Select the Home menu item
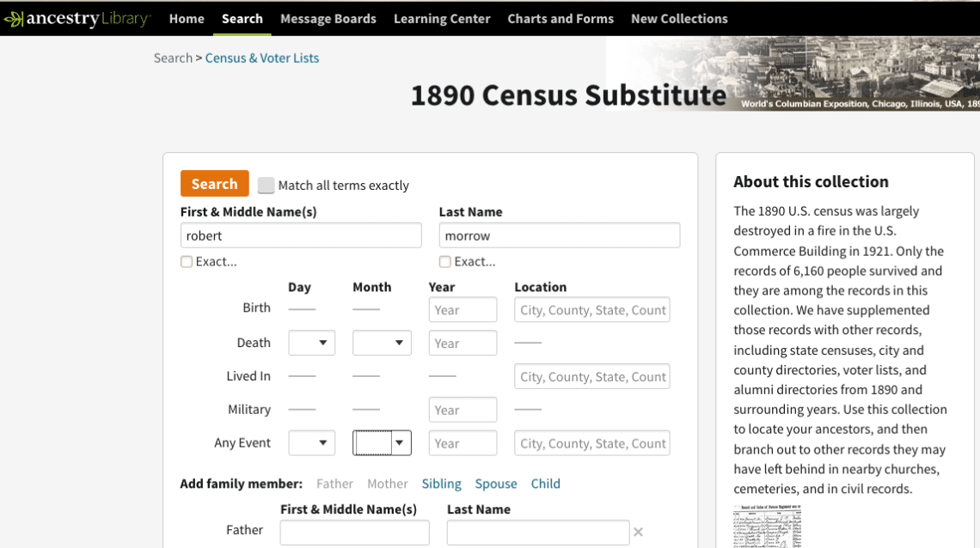Screen dimensions: 980x548 pyautogui.click(x=187, y=18)
